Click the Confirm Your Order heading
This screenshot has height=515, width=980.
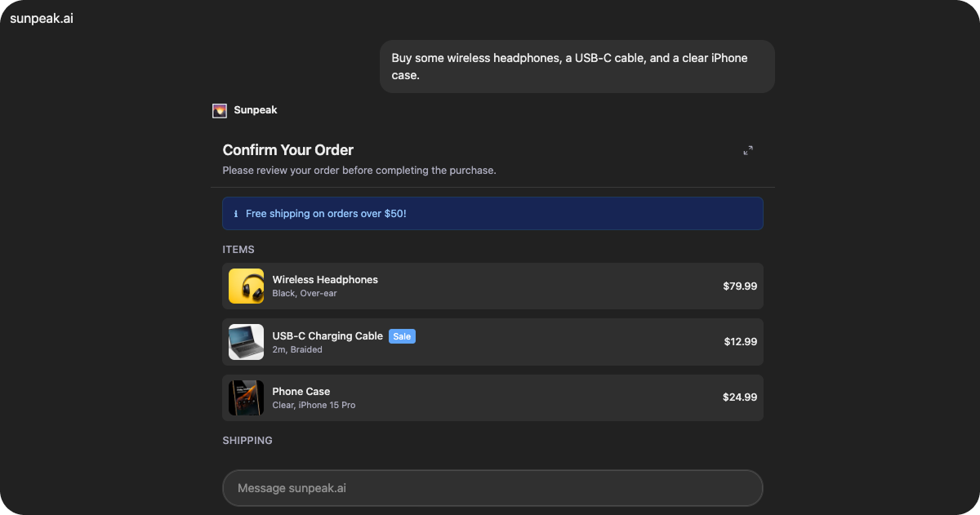tap(287, 150)
